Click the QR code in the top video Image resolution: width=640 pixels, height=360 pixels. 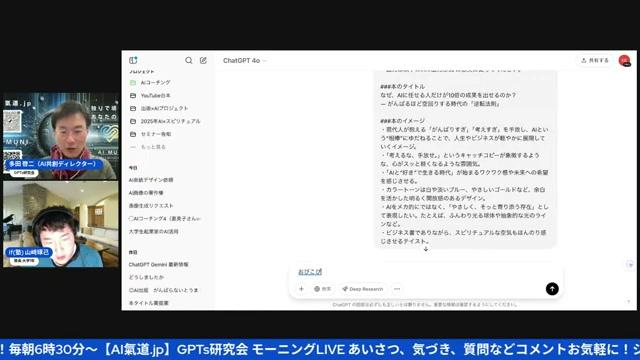(x=12, y=121)
